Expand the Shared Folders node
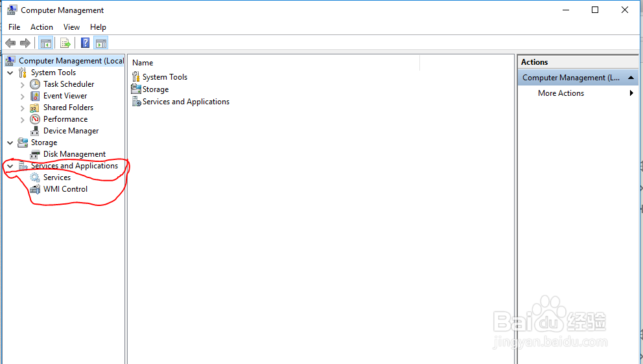The image size is (643, 364). coord(23,108)
